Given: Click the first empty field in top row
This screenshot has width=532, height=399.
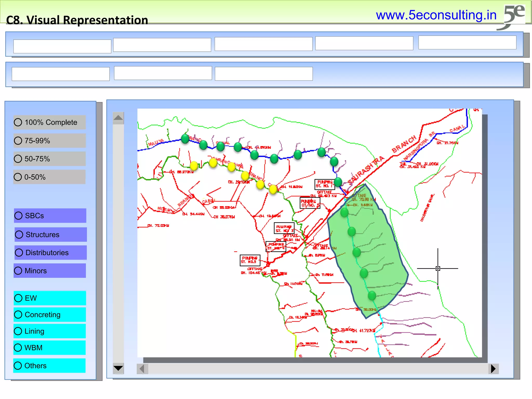Looking at the screenshot, I should 62,46.
